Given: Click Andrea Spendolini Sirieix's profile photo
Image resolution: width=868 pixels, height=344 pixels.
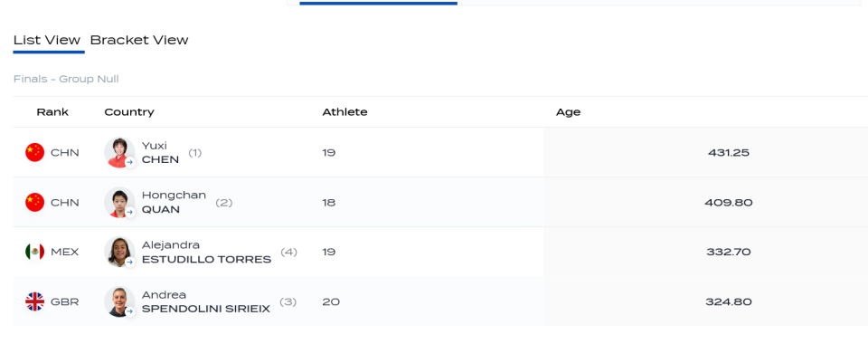Looking at the screenshot, I should pyautogui.click(x=119, y=301).
